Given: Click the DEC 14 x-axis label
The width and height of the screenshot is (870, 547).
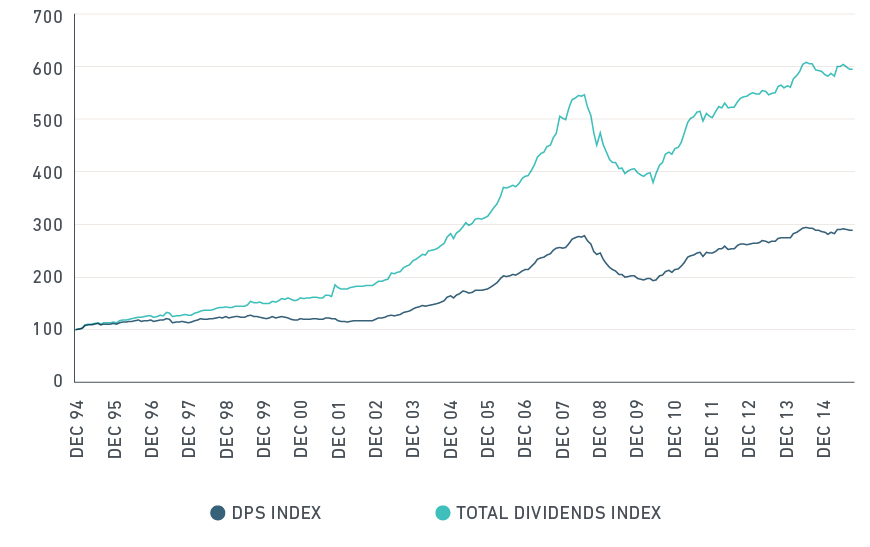Looking at the screenshot, I should pyautogui.click(x=824, y=428).
